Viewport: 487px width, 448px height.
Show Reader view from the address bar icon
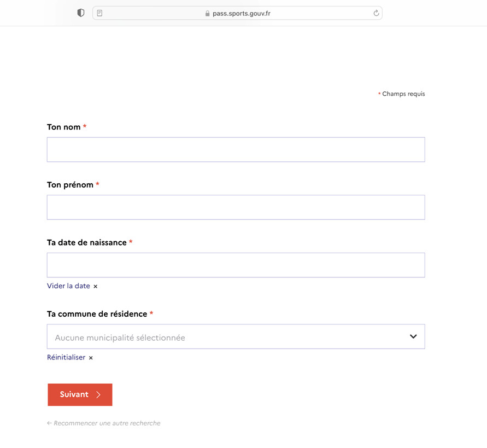[99, 13]
